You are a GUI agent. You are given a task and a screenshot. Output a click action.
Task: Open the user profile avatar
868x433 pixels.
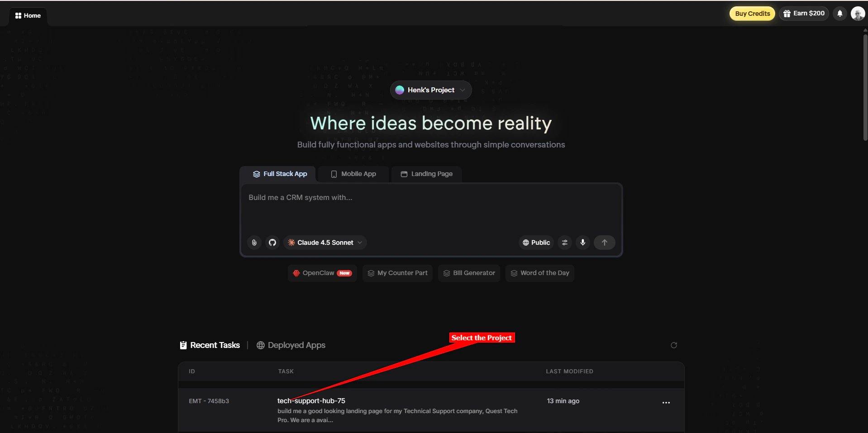pos(858,14)
